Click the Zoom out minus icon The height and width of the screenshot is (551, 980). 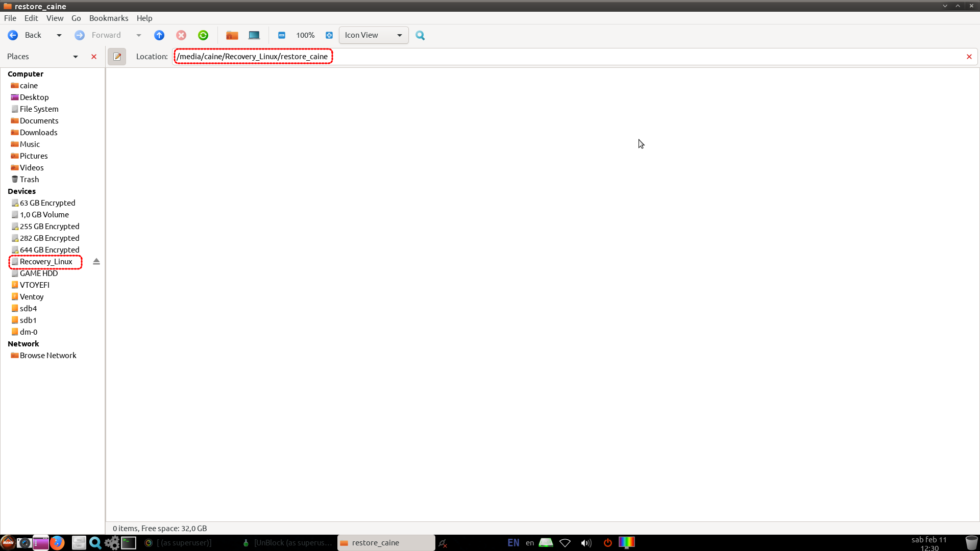(282, 35)
